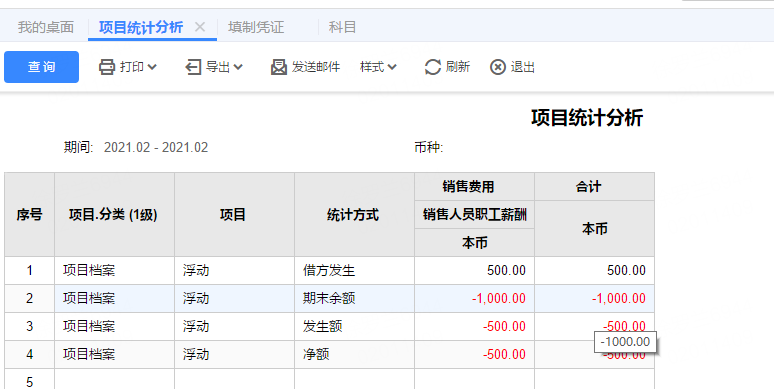Viewport: 774px width, 389px height.
Task: Select the 净额 cell in row 4
Action: point(354,354)
